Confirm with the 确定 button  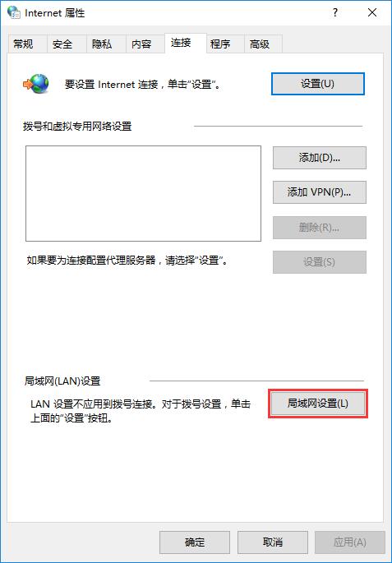click(195, 542)
